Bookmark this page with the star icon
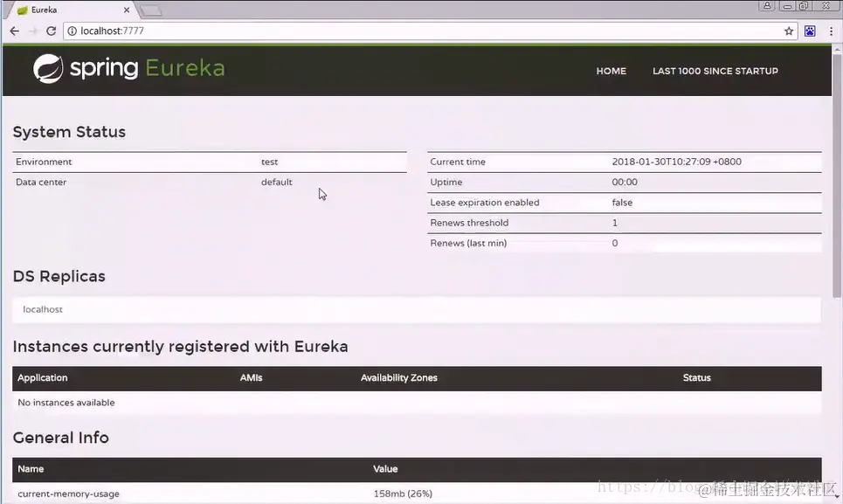Screen dimensions: 843x504 coord(789,31)
